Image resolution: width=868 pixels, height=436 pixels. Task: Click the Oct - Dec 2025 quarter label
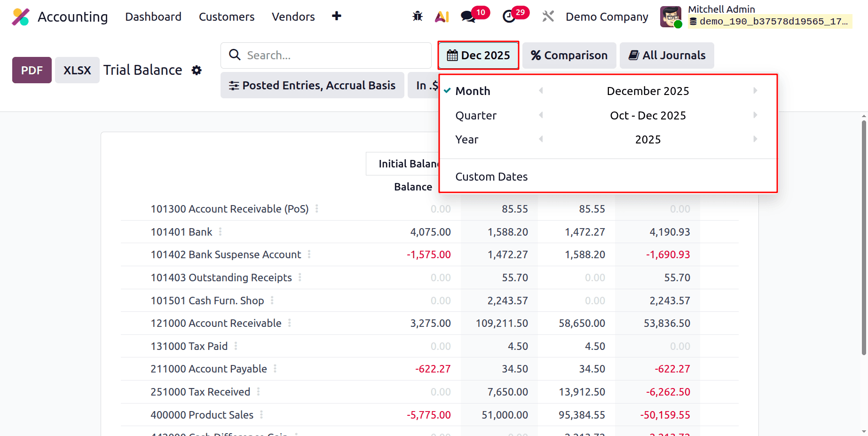coord(648,115)
